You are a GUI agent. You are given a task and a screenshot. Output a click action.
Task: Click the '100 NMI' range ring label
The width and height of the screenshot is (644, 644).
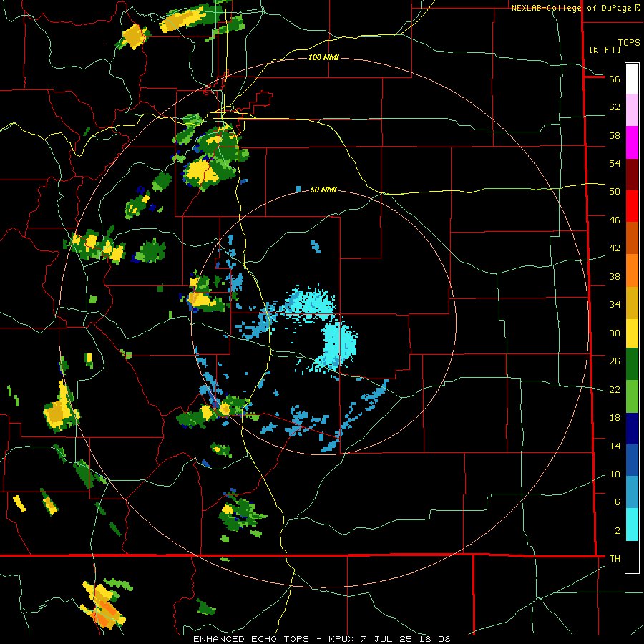tap(323, 57)
